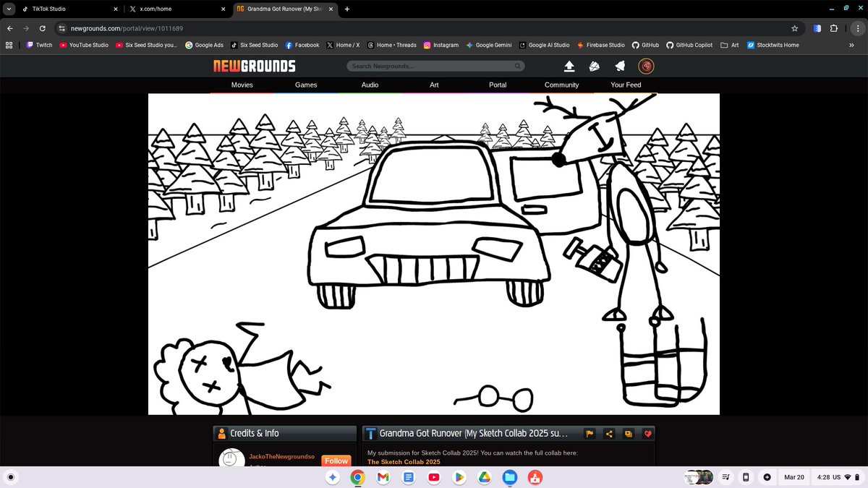Reload the page
The image size is (868, 488).
pyautogui.click(x=43, y=28)
